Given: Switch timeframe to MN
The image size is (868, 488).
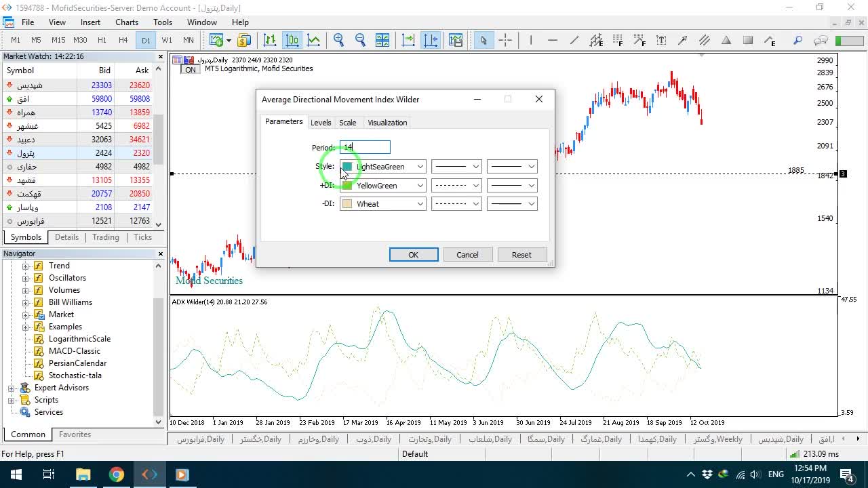Looking at the screenshot, I should pos(188,40).
